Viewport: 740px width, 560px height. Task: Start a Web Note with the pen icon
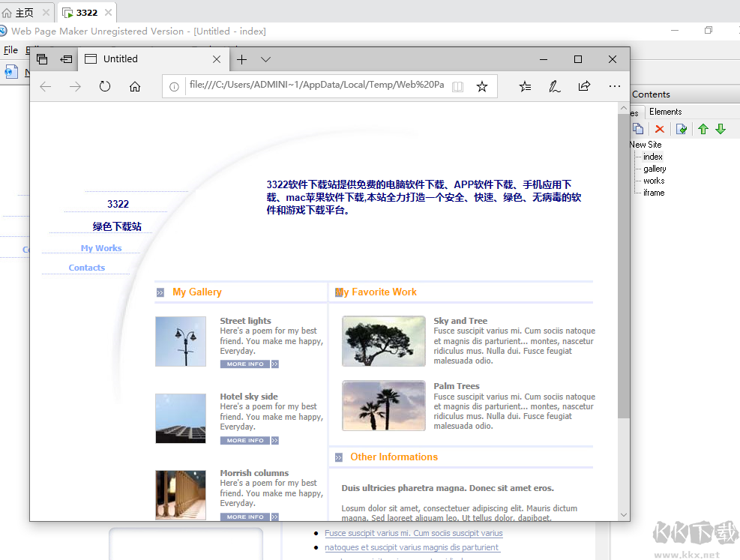[554, 86]
